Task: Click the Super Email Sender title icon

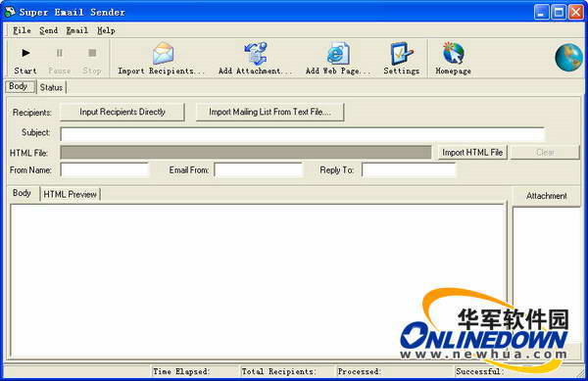Action: coord(9,12)
